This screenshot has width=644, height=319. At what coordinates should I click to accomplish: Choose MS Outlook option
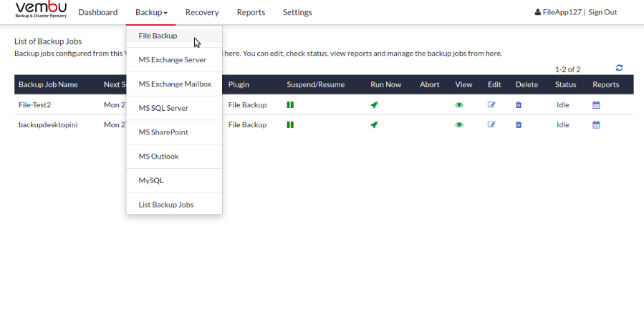[x=174, y=156]
